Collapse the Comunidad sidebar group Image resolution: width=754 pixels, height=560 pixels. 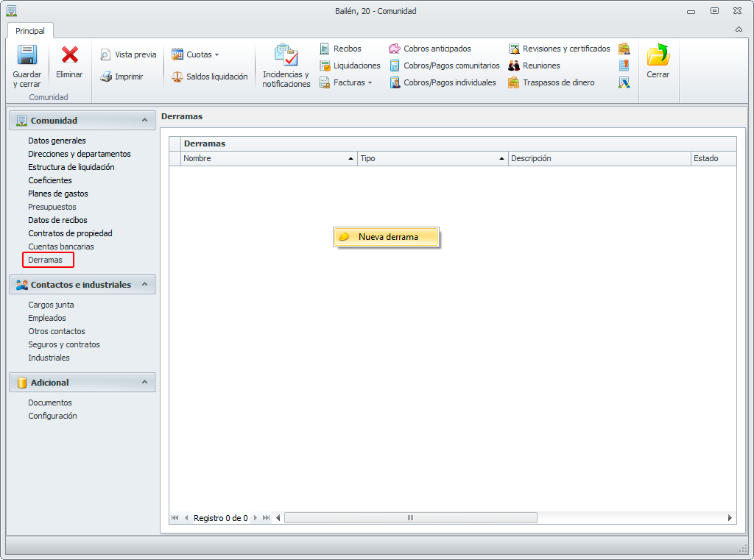(144, 120)
